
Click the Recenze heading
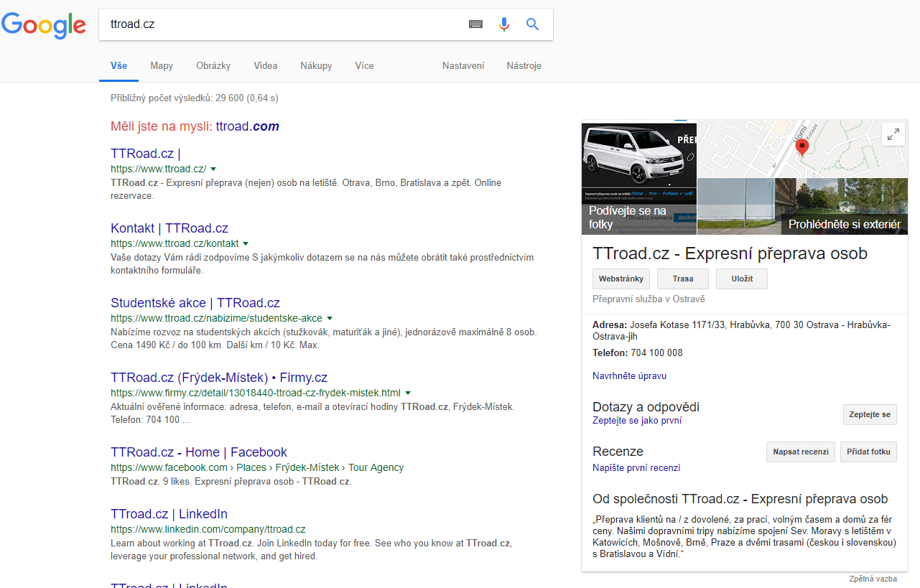(x=618, y=452)
